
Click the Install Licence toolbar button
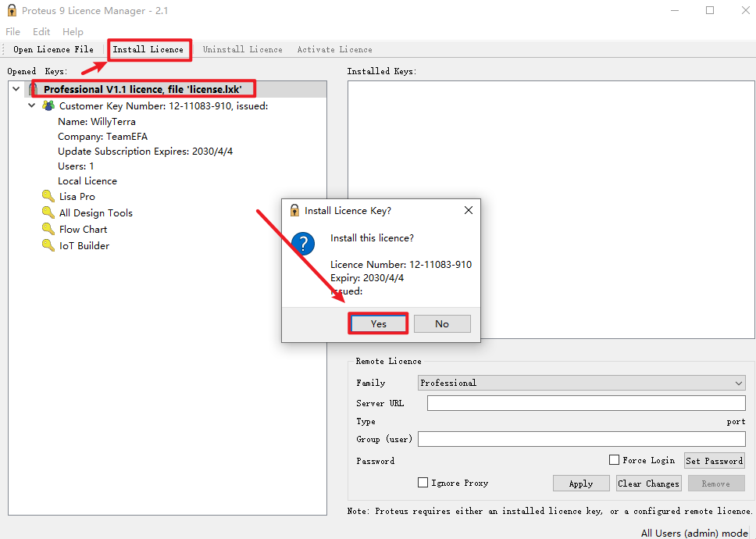pyautogui.click(x=148, y=49)
